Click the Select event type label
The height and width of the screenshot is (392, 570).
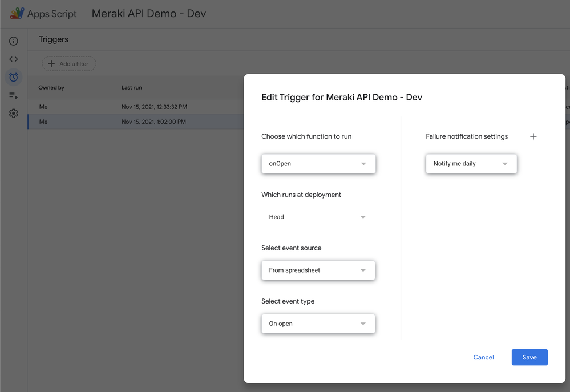pos(288,301)
